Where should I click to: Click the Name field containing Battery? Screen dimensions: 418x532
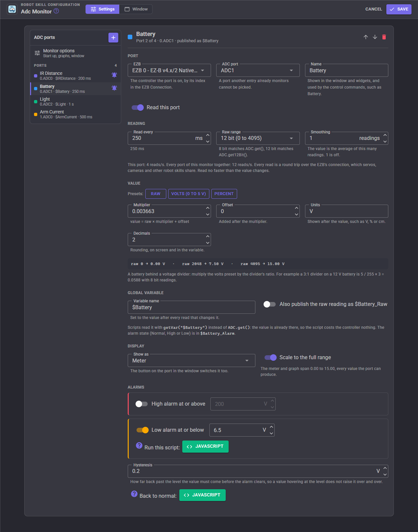coord(346,70)
